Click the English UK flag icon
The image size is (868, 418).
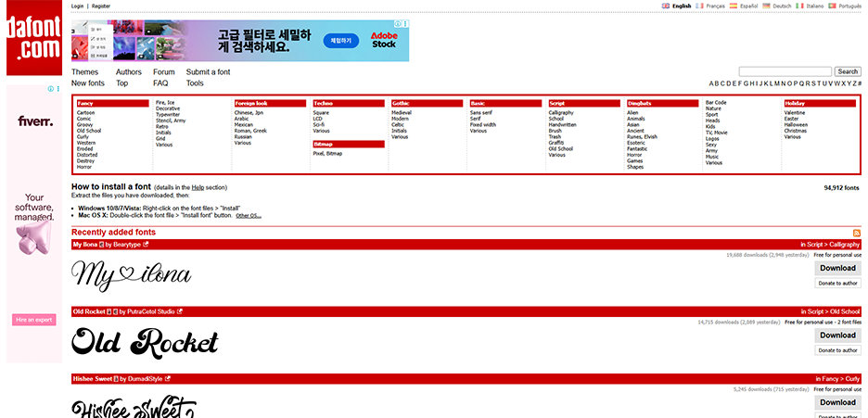tap(666, 6)
